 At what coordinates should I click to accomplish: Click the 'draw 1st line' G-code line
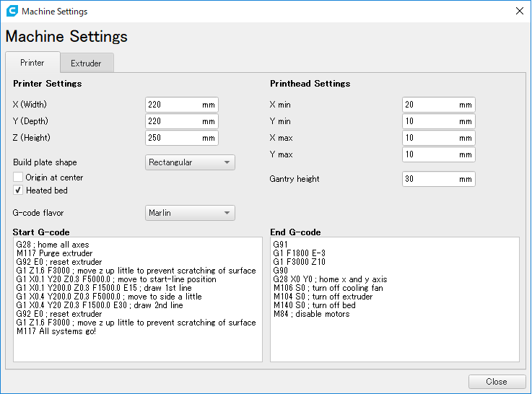point(104,288)
